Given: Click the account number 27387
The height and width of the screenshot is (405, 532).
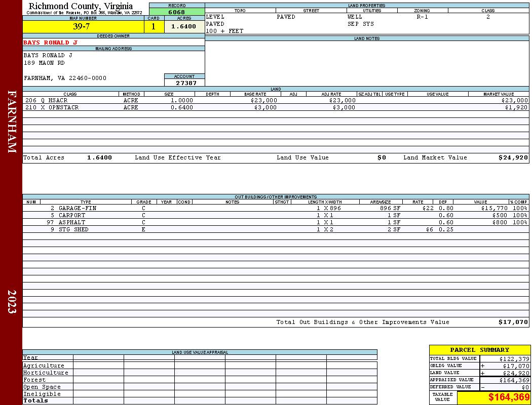Looking at the screenshot, I should tap(186, 83).
